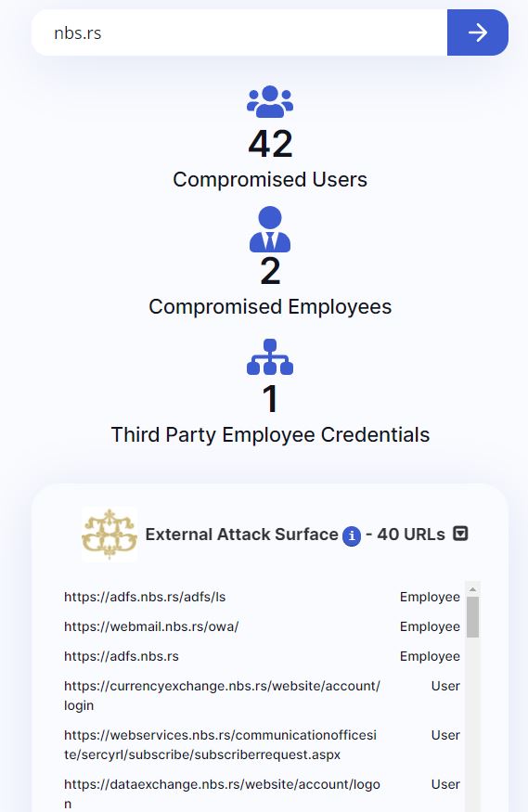528x812 pixels.
Task: Click the URL list scrollbar up arrow
Action: tap(472, 589)
